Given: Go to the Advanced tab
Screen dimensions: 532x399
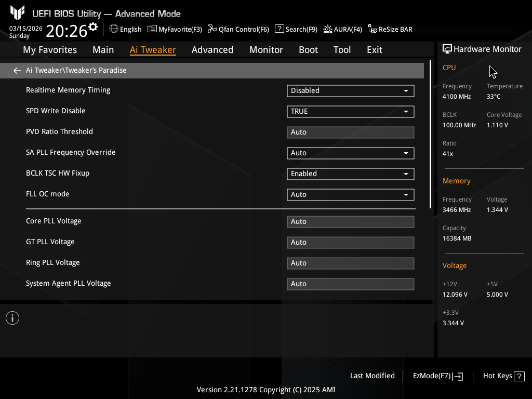Looking at the screenshot, I should 212,50.
